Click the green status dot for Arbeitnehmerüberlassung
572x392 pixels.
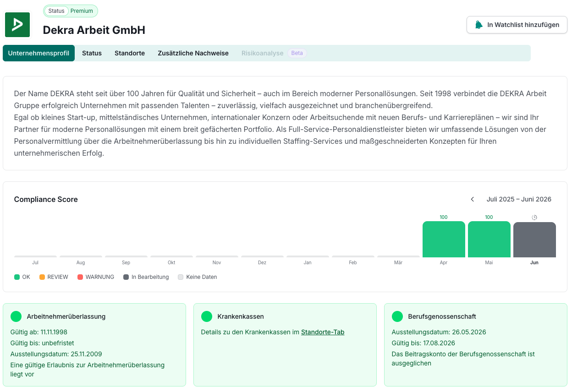click(16, 316)
